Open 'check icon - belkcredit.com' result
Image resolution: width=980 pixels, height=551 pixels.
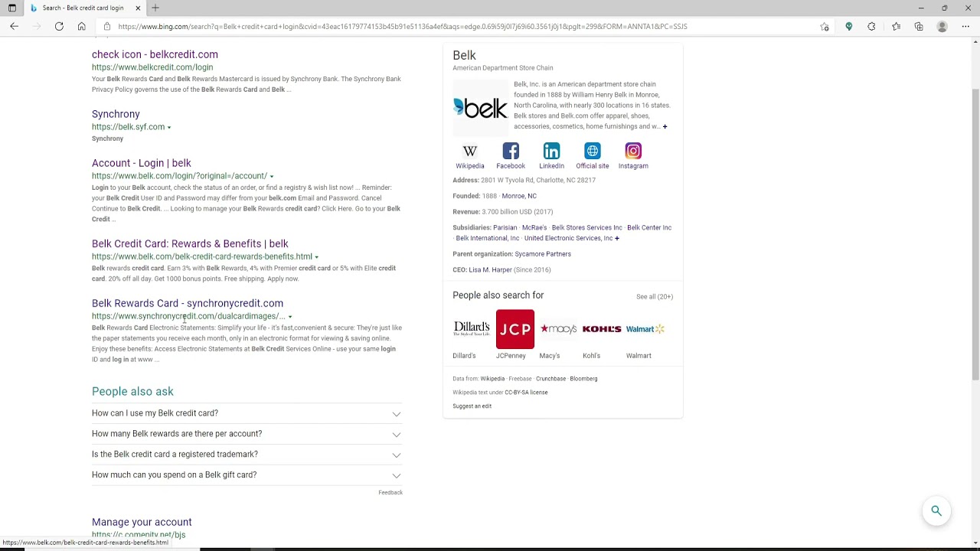point(155,54)
